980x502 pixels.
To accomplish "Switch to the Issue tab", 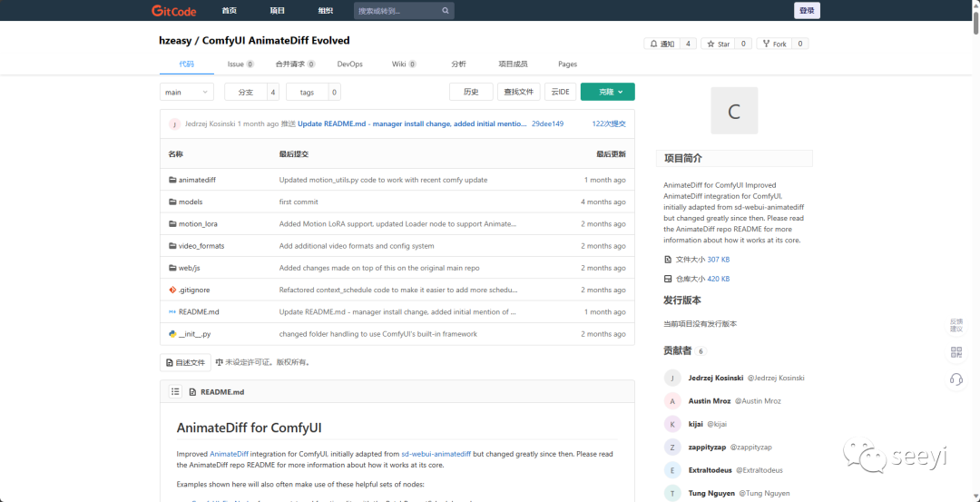I will pos(240,64).
